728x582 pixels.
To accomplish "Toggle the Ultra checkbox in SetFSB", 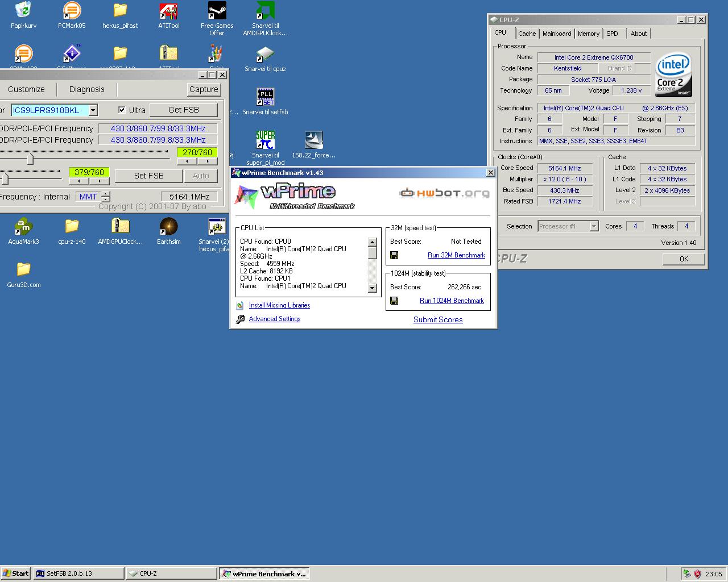I will tap(122, 110).
